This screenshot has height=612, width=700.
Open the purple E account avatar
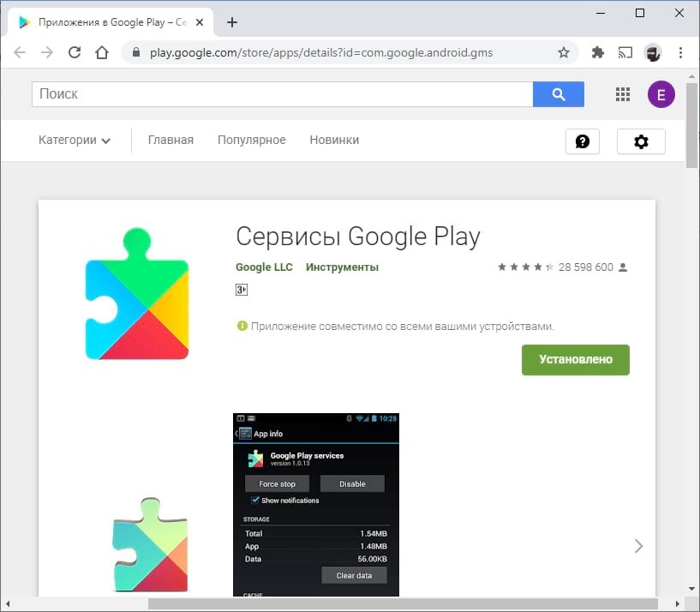(x=661, y=94)
